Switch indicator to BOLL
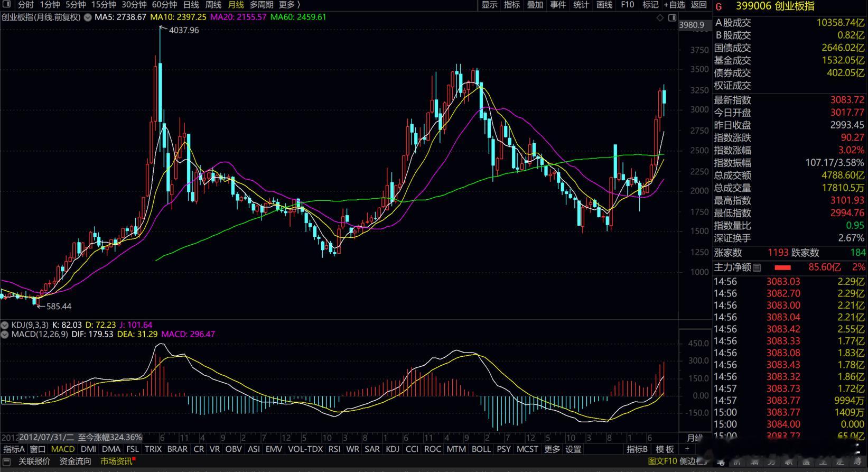This screenshot has width=868, height=472. [x=481, y=449]
